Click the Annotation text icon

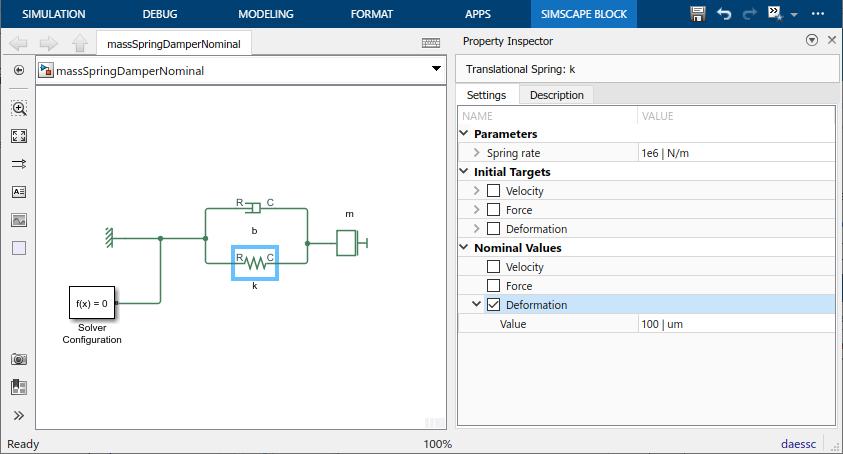click(x=19, y=192)
